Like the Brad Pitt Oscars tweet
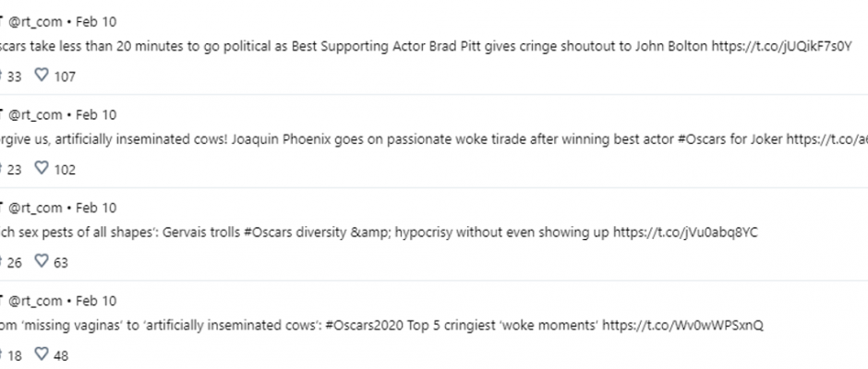This screenshot has width=868, height=369. click(42, 75)
